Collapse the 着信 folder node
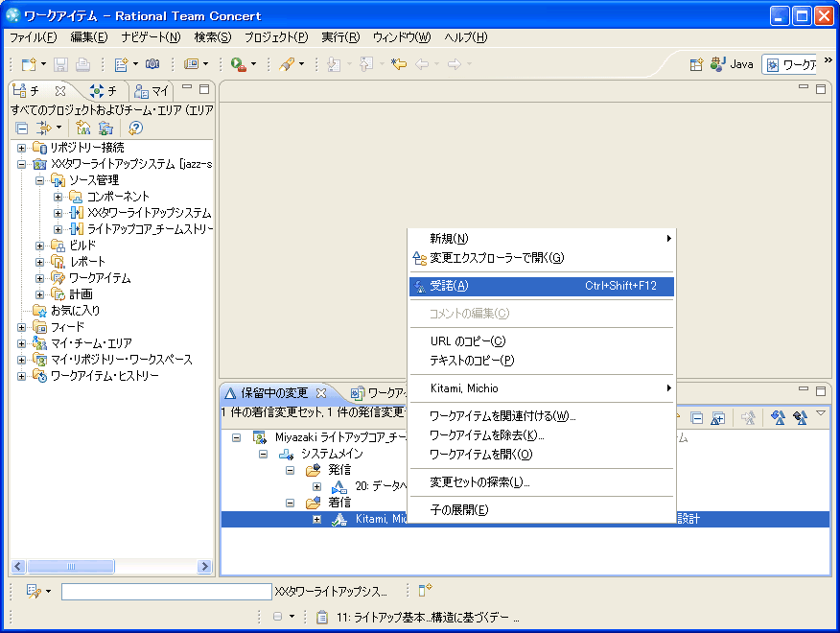Viewport: 840px width, 633px height. (290, 503)
